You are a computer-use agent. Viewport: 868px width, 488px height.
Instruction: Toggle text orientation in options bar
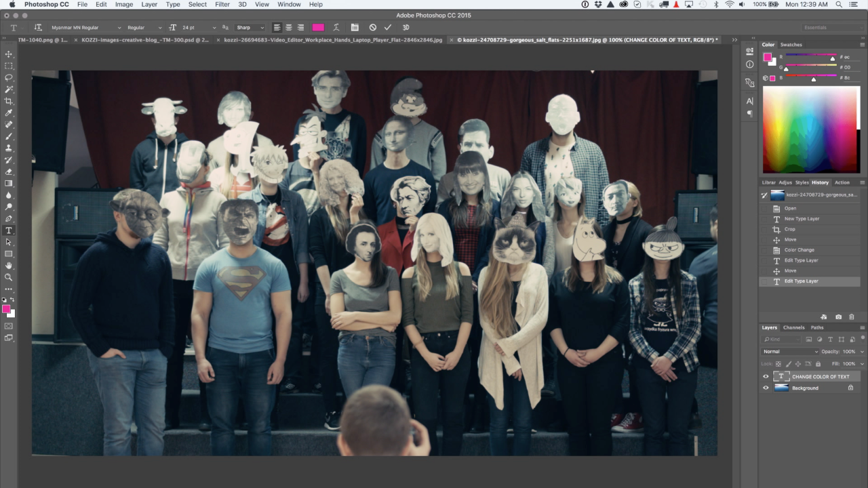pyautogui.click(x=38, y=28)
